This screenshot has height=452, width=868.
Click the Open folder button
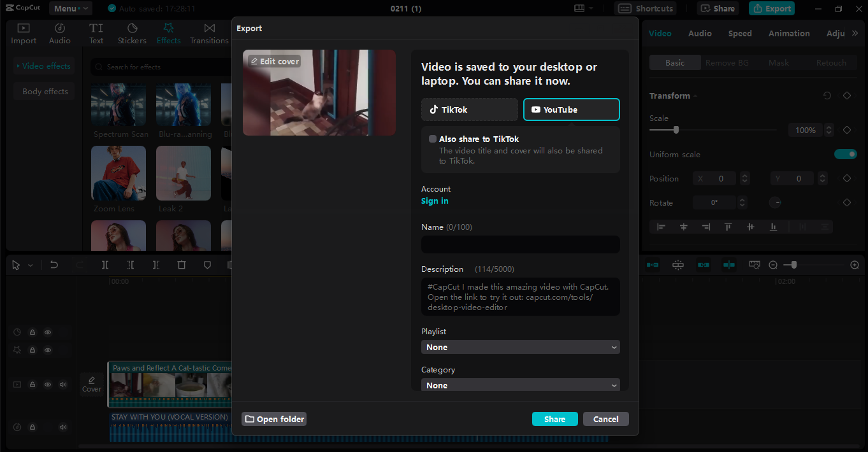coord(274,419)
